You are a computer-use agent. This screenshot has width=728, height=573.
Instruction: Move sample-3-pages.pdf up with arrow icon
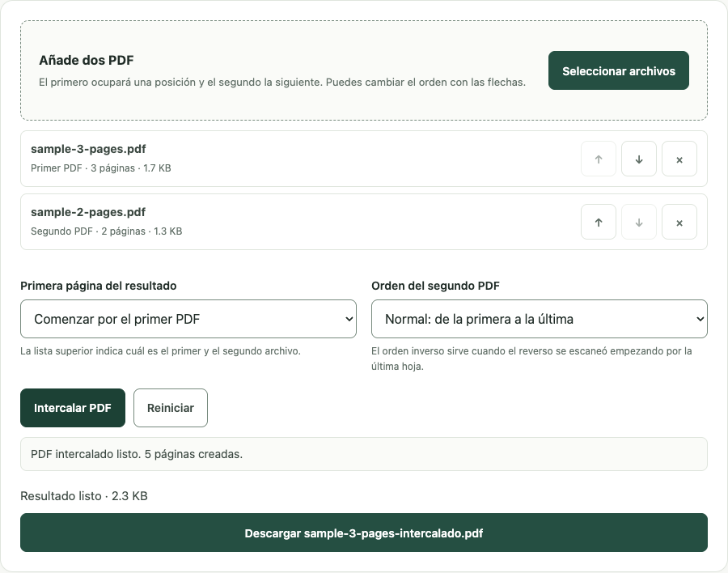(599, 159)
